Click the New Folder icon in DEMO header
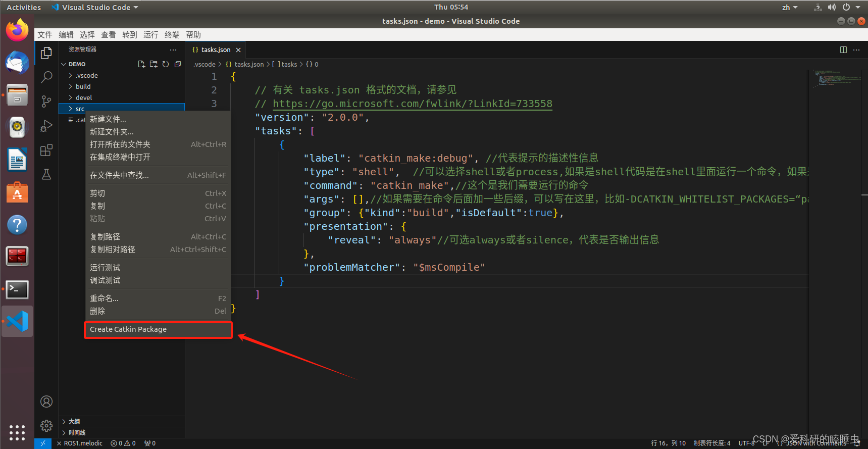868x449 pixels. pyautogui.click(x=154, y=64)
